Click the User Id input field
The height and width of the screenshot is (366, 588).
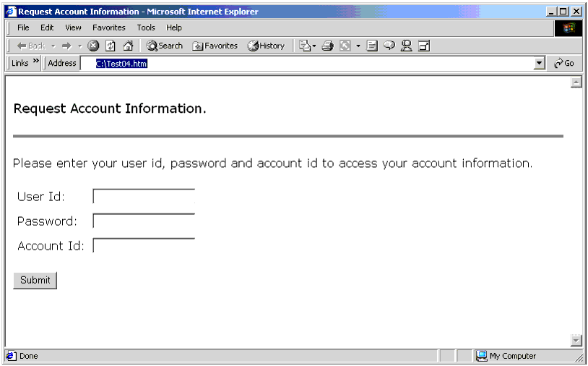coord(144,196)
